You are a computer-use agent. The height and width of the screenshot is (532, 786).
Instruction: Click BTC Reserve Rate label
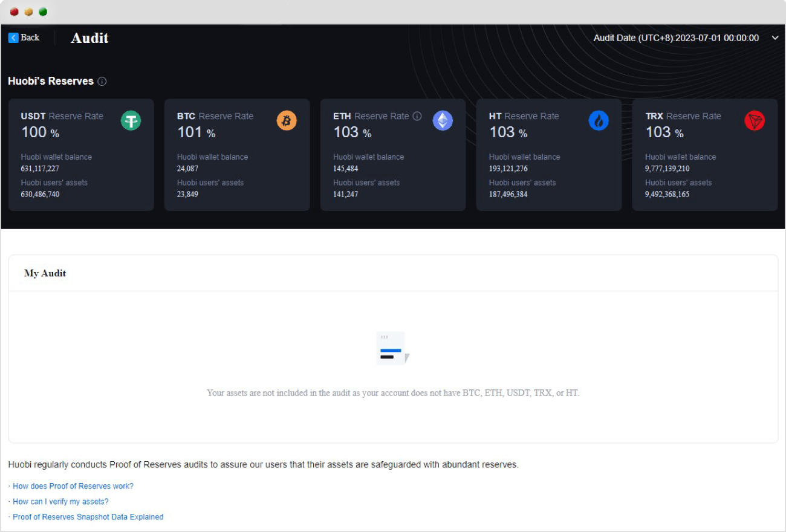tap(215, 116)
